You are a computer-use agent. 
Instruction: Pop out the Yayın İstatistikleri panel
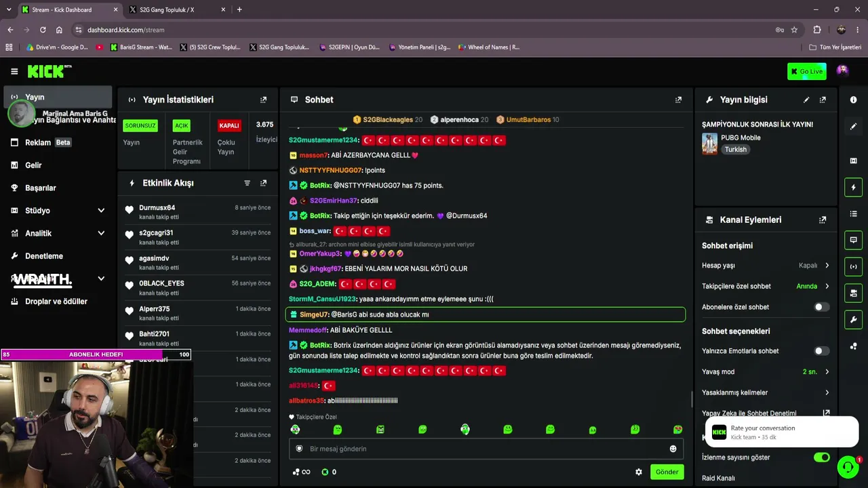(264, 100)
